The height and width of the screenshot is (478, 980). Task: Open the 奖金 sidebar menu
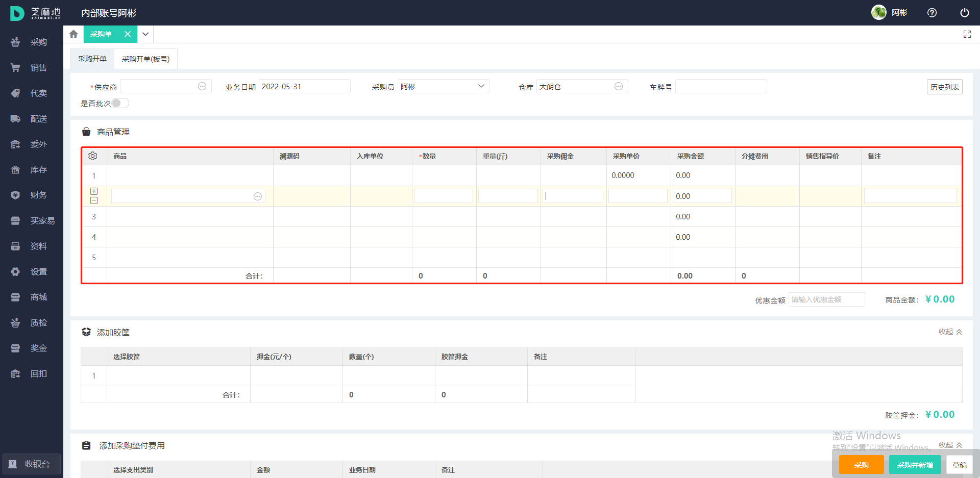pyautogui.click(x=32, y=348)
